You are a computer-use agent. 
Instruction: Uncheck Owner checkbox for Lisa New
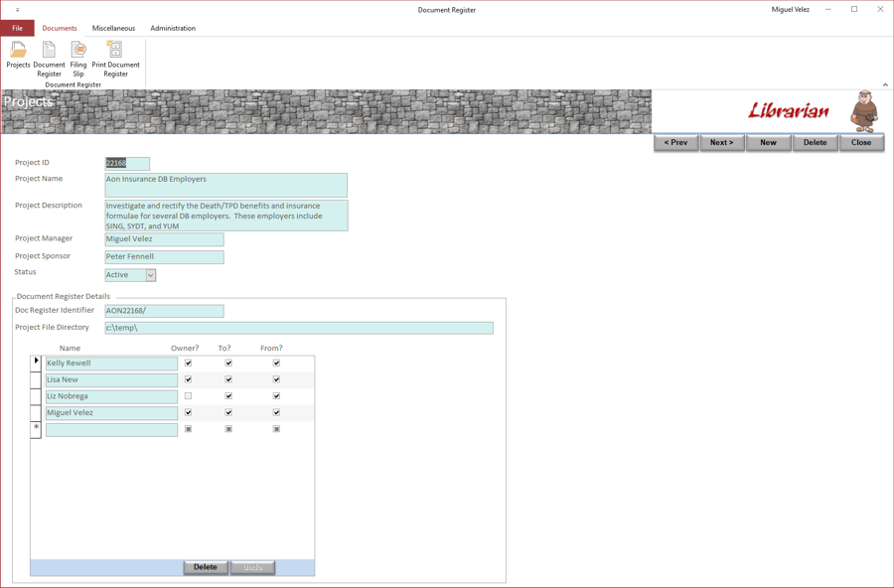(x=188, y=379)
